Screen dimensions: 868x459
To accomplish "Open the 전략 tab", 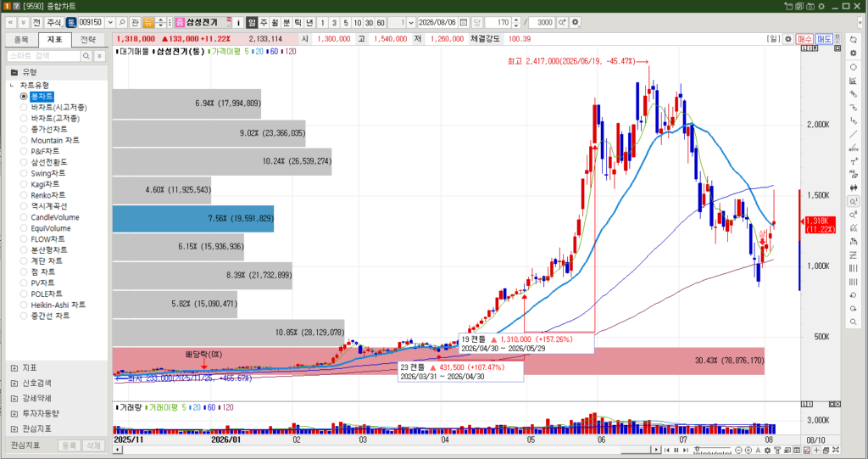I will tap(88, 39).
